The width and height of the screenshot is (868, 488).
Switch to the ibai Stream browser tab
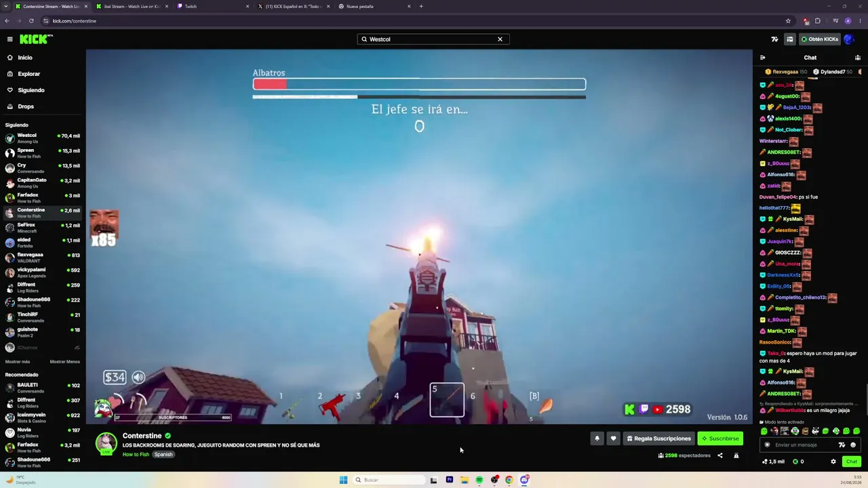[x=132, y=6]
